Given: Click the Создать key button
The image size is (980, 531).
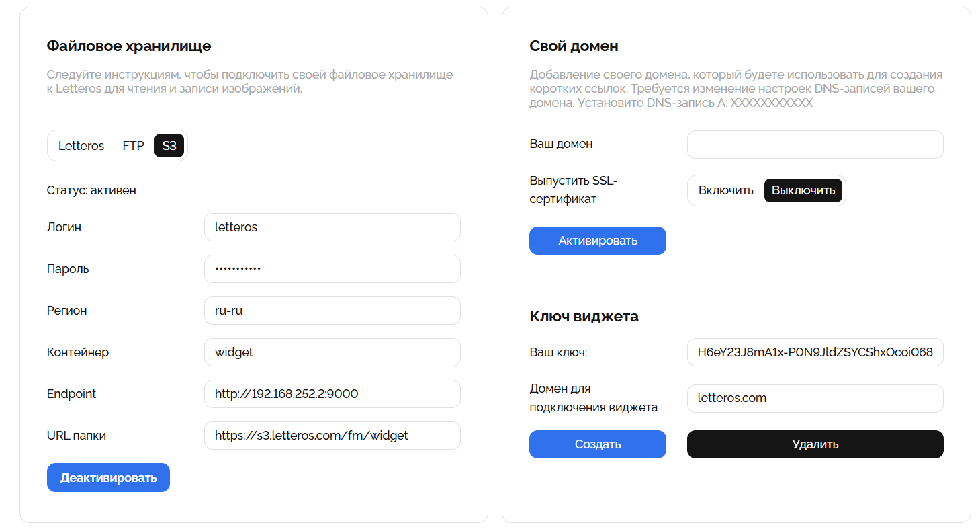Looking at the screenshot, I should 597,444.
